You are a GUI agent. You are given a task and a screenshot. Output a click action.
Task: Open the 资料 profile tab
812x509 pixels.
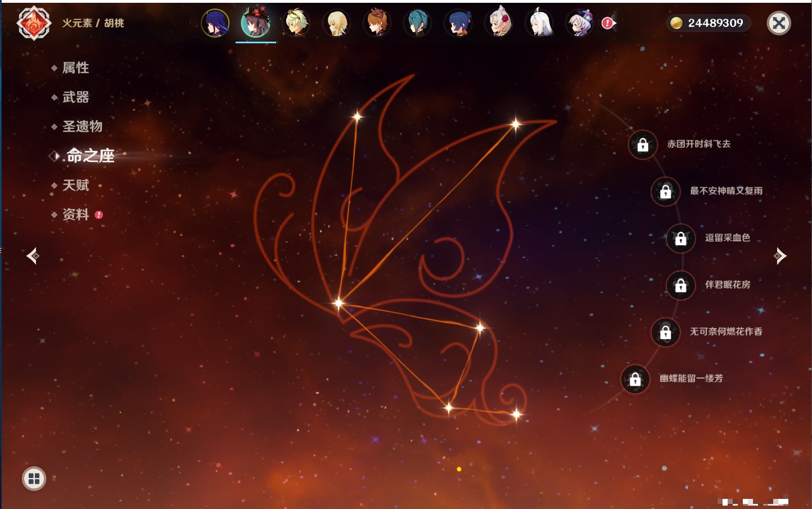(x=75, y=214)
